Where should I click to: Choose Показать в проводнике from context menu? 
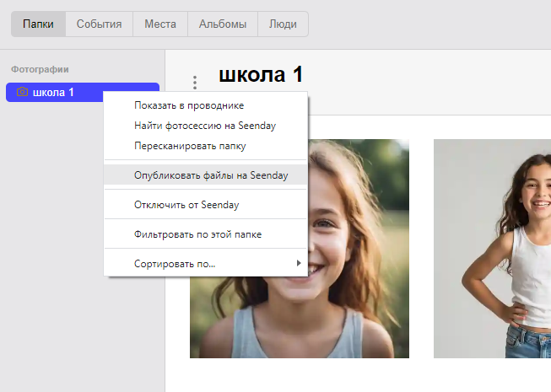pos(188,105)
